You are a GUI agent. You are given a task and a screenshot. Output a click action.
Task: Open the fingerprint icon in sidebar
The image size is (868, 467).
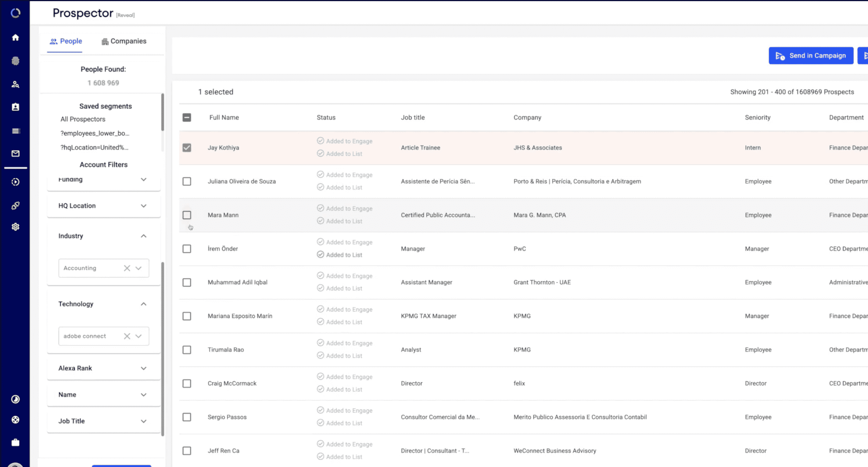(x=15, y=61)
